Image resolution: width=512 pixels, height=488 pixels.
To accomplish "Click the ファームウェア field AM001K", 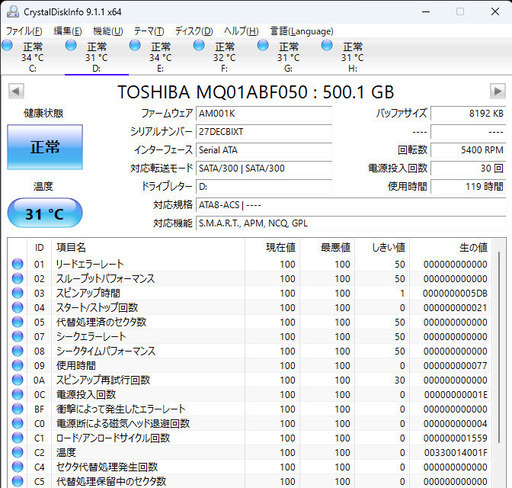I will click(x=264, y=114).
